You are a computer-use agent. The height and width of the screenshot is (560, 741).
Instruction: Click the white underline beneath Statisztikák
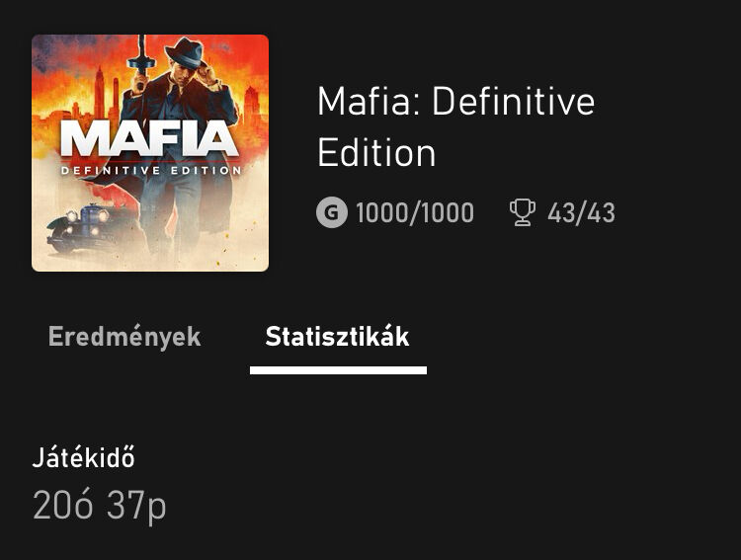click(x=338, y=370)
